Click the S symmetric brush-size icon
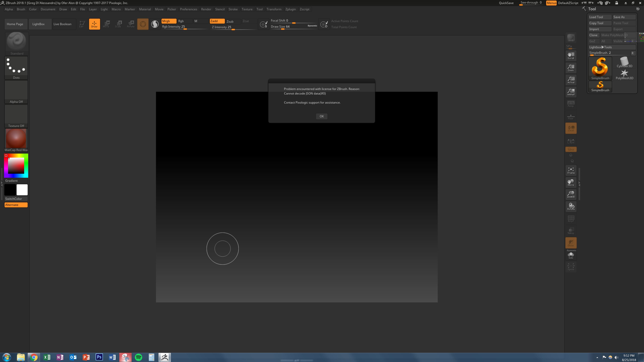644x362 pixels. click(263, 24)
